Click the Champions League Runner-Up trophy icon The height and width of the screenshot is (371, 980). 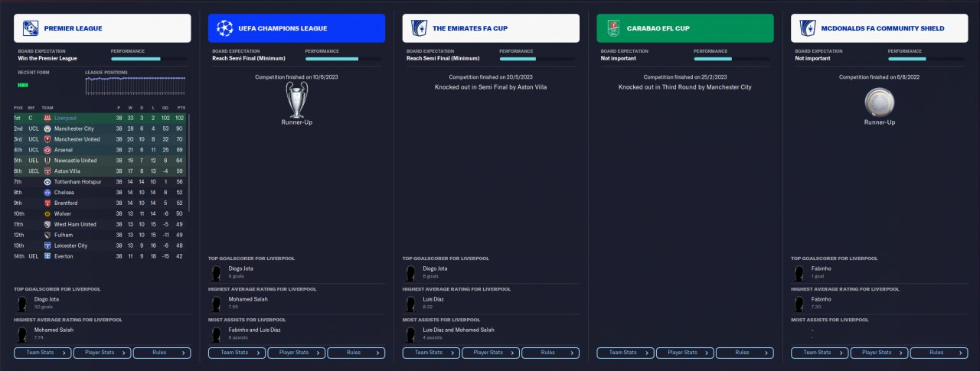(298, 99)
